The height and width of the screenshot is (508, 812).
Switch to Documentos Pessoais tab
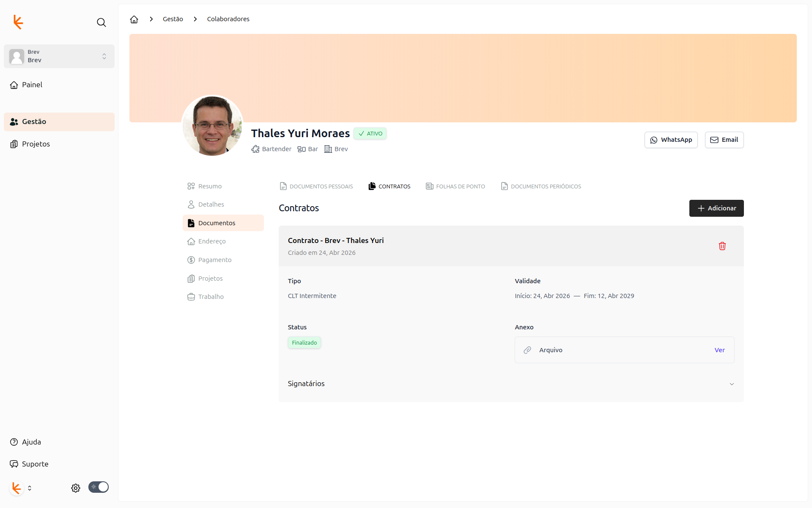316,186
